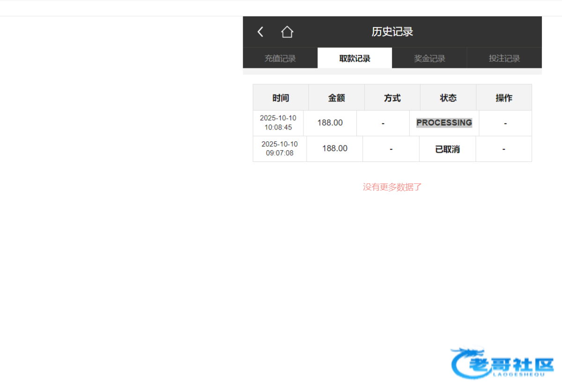This screenshot has width=562, height=392.
Task: Click the 老哥社区 logo watermark
Action: pyautogui.click(x=502, y=363)
